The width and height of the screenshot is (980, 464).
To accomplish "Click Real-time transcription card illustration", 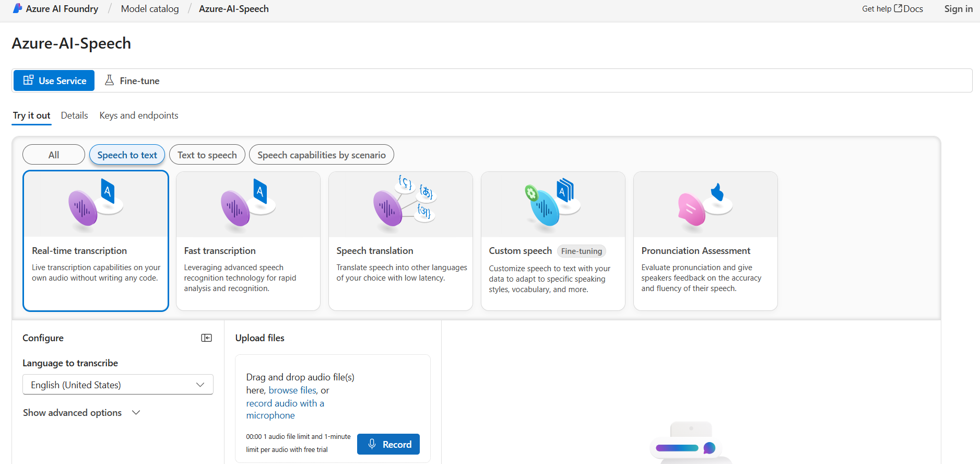I will point(96,205).
